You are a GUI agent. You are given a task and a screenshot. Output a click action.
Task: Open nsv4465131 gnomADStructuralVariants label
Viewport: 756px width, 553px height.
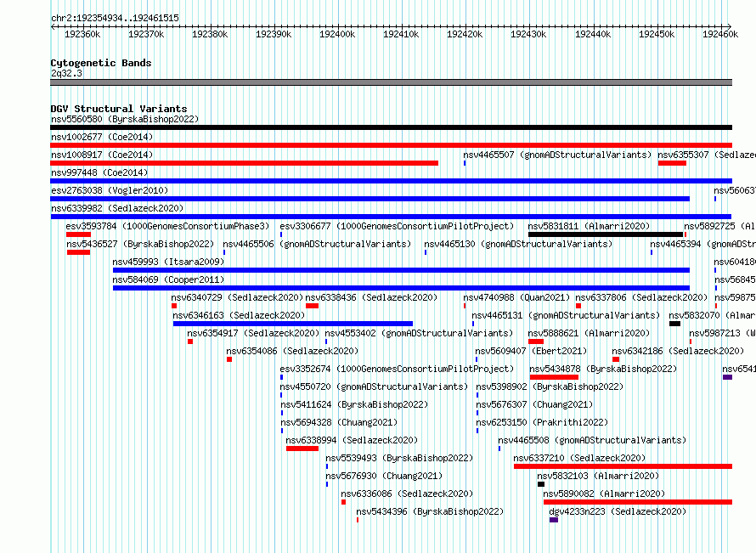coord(566,315)
